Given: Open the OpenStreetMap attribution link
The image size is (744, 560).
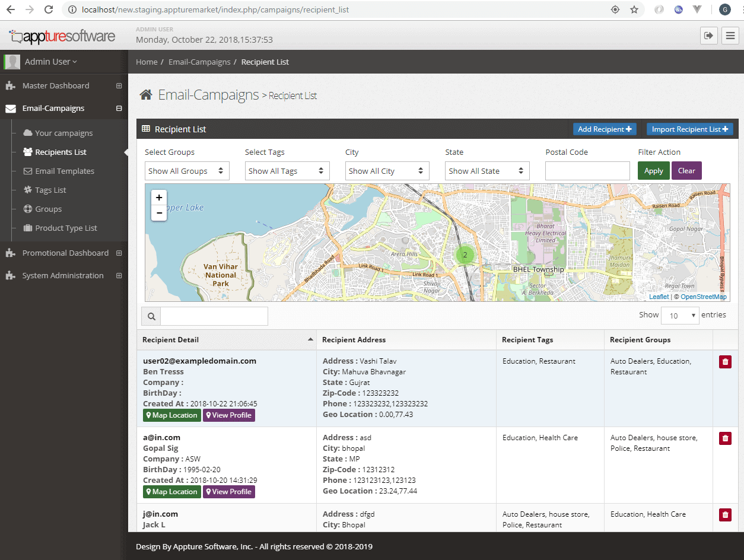Looking at the screenshot, I should click(703, 297).
